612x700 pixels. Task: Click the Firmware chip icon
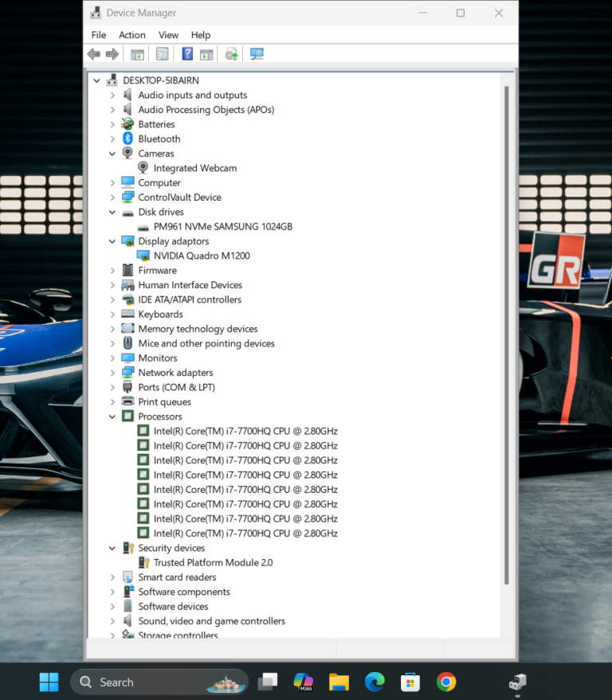point(127,270)
